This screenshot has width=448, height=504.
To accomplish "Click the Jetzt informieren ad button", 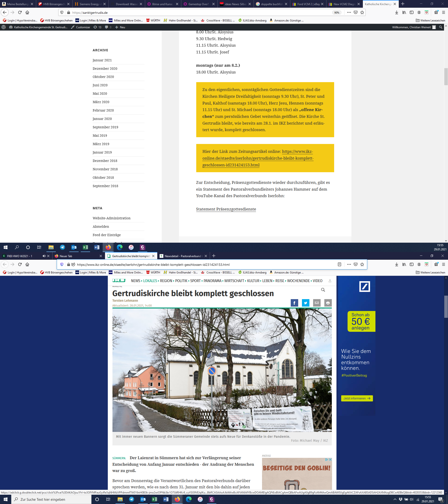I will pyautogui.click(x=357, y=398).
